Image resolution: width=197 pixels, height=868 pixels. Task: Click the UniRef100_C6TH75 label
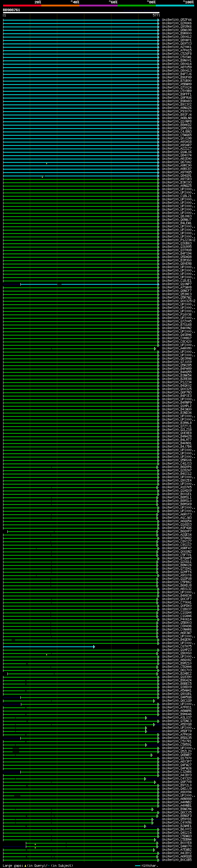point(177,647)
